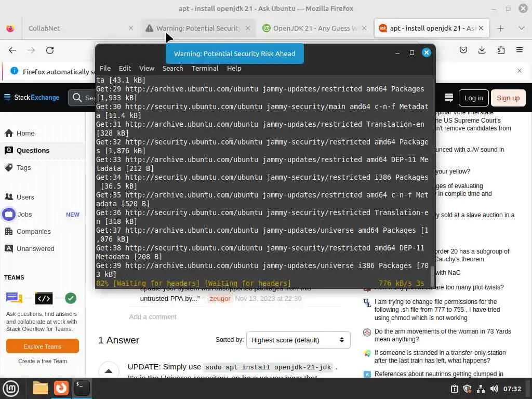
Task: Open security shield tray icon
Action: tap(467, 389)
